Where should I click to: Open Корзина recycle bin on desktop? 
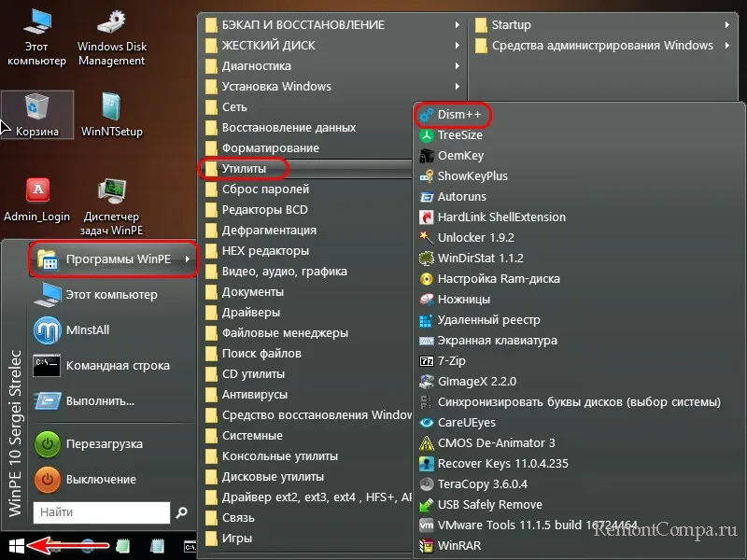coord(37,115)
